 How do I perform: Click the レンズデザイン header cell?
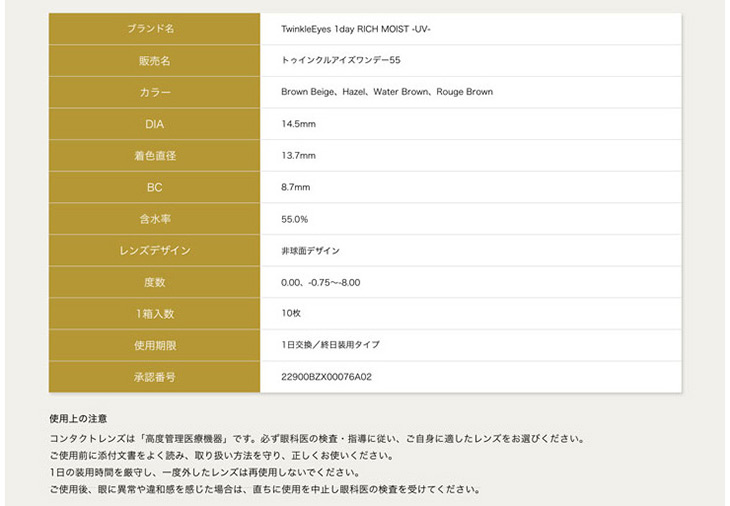(154, 250)
